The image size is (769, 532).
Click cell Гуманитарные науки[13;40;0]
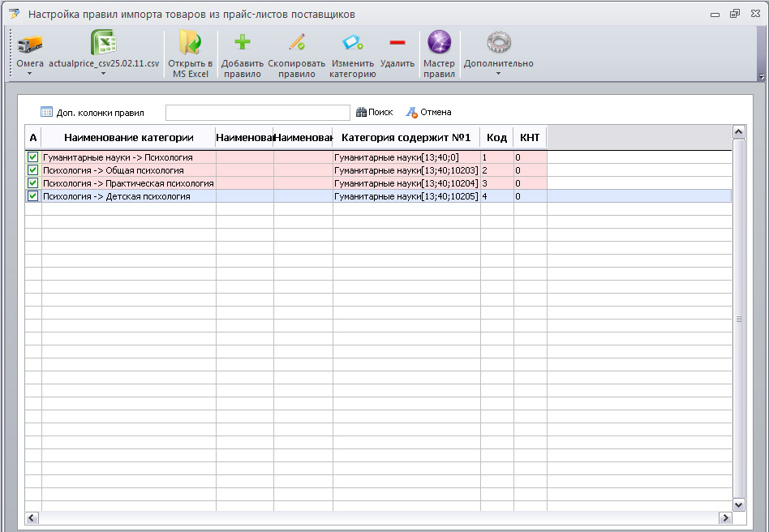click(x=406, y=157)
